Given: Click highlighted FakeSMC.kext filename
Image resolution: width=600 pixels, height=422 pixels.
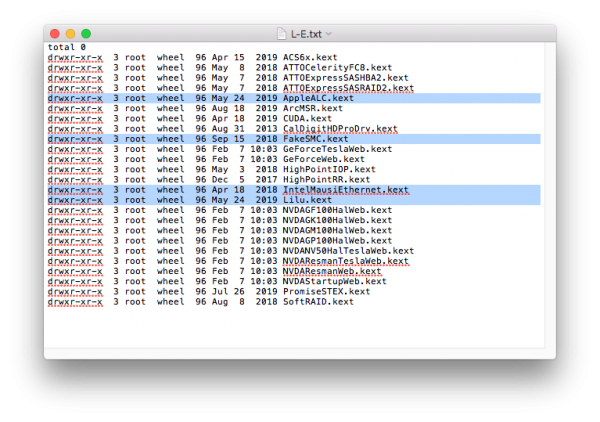Looking at the screenshot, I should tap(316, 139).
